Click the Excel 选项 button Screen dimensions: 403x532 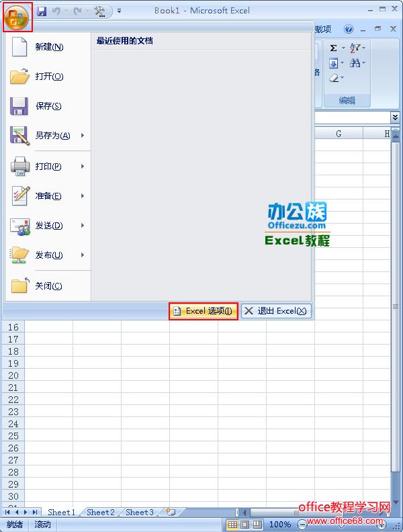(204, 311)
